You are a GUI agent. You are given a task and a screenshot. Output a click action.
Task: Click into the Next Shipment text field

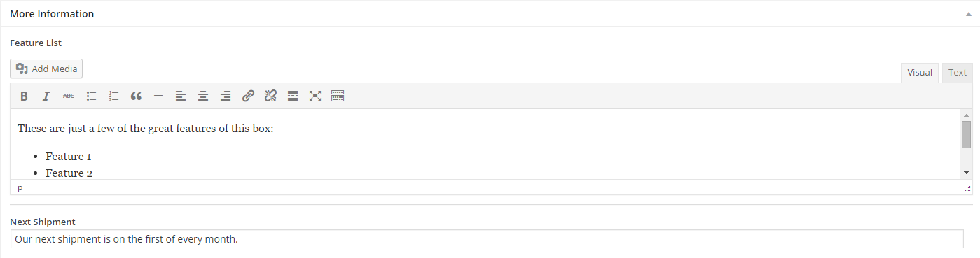click(487, 239)
